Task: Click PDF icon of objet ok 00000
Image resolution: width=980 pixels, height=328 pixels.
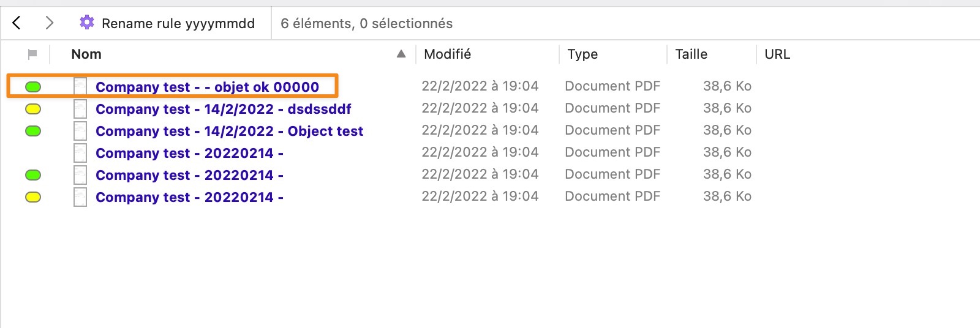Action: 80,87
